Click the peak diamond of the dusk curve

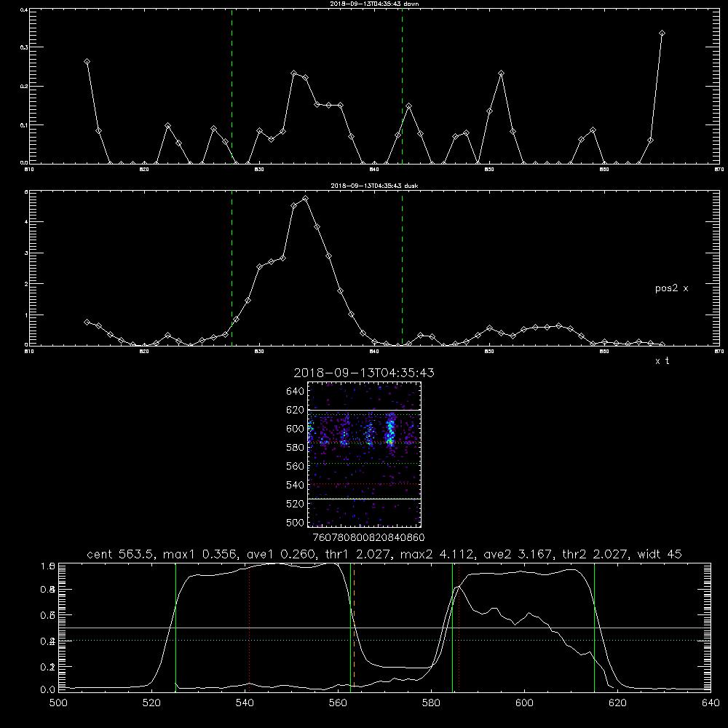pos(305,199)
